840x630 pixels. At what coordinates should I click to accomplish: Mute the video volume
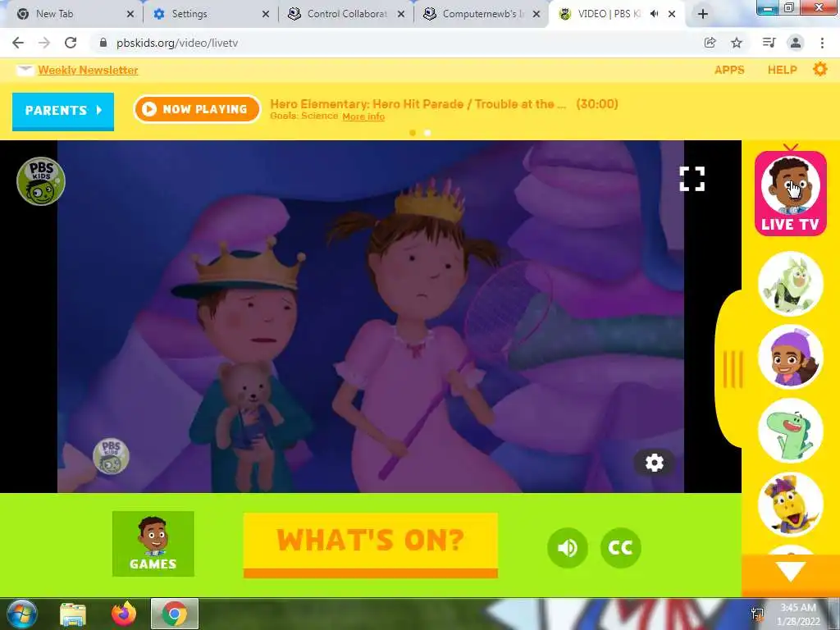click(x=568, y=547)
